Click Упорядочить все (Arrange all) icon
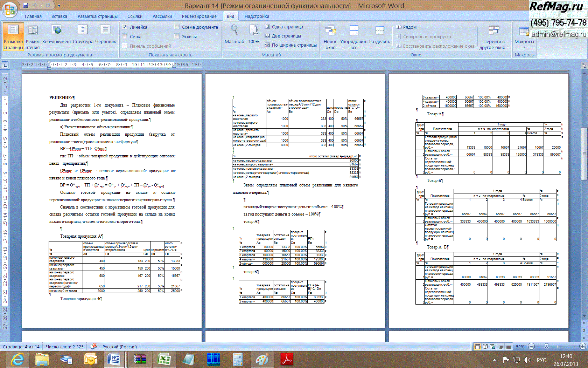Image resolution: width=588 pixels, height=368 pixels. pyautogui.click(x=353, y=35)
